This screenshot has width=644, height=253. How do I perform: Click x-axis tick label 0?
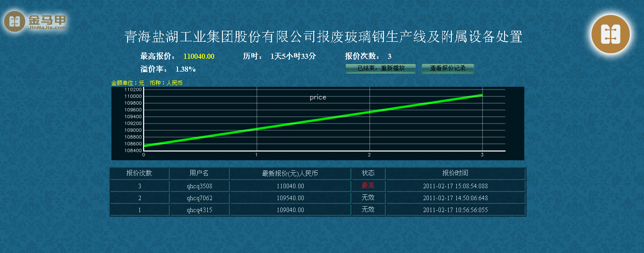(x=144, y=155)
